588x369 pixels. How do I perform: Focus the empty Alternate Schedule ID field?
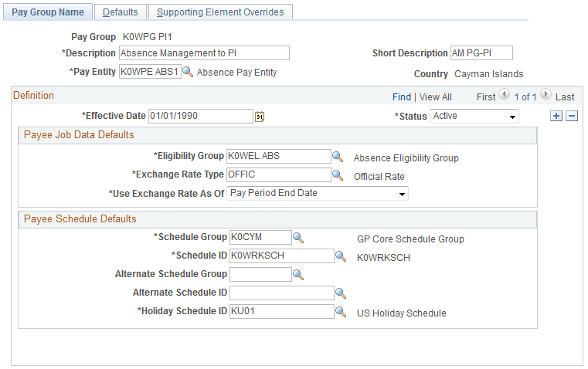tap(281, 293)
